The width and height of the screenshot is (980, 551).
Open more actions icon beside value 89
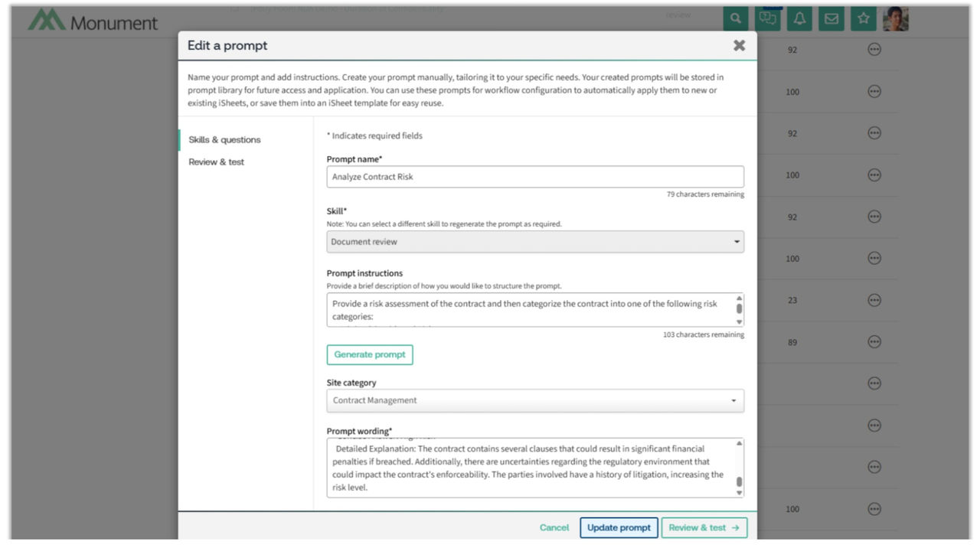[x=874, y=342]
